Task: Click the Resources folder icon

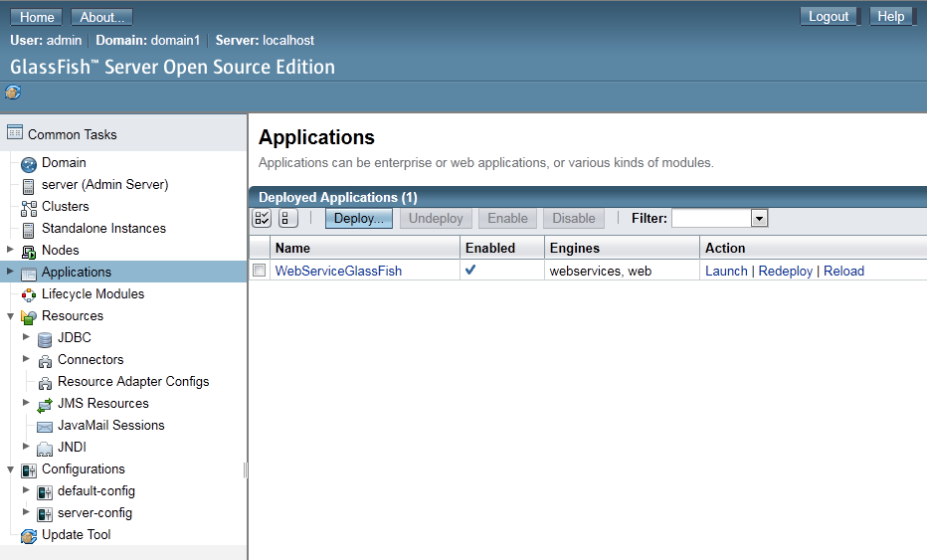Action: (x=29, y=317)
